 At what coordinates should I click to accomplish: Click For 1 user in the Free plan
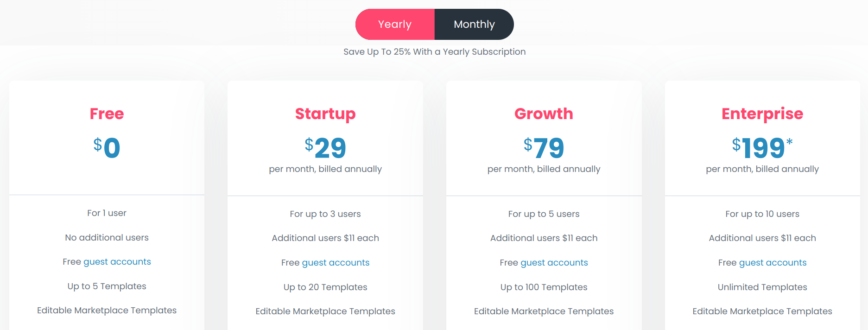(107, 213)
